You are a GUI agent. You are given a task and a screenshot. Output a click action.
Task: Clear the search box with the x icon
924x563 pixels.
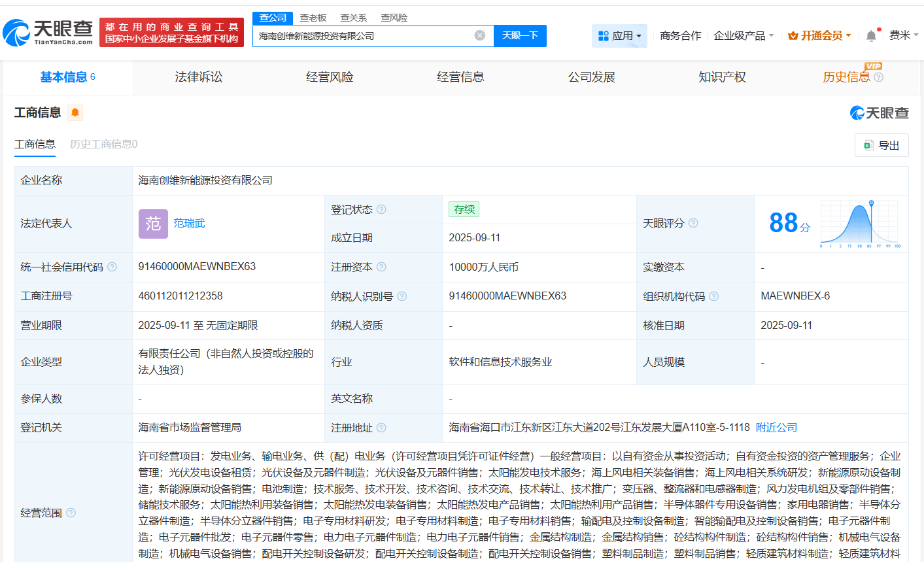[x=479, y=35]
